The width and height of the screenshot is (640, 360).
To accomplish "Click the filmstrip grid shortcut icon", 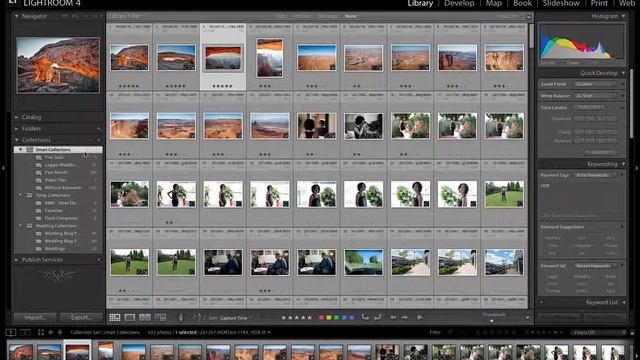I will pos(41,333).
